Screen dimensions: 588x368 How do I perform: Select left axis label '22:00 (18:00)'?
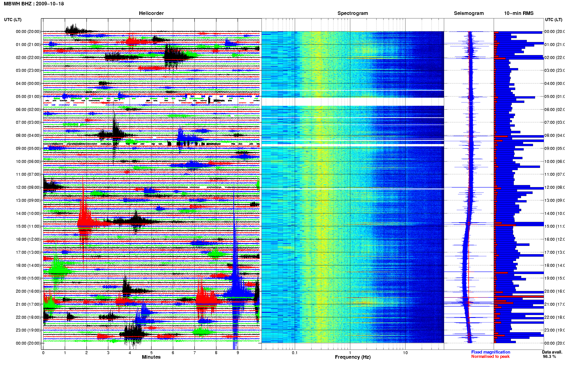tap(28, 317)
